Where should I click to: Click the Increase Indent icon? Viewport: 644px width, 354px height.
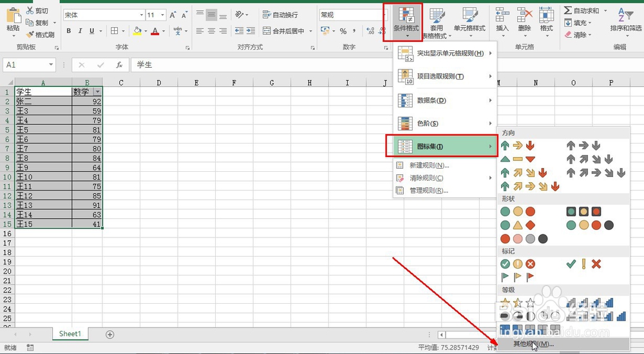[x=251, y=31]
